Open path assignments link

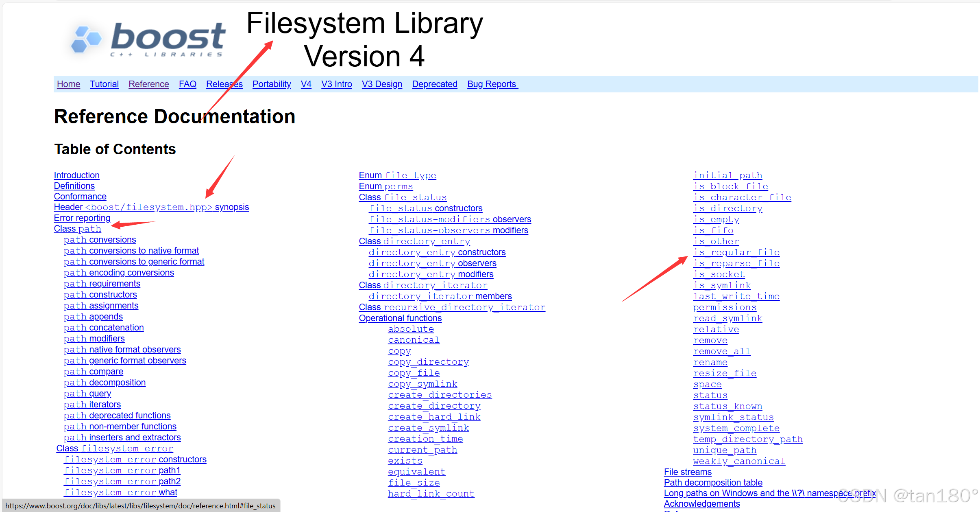pyautogui.click(x=101, y=306)
